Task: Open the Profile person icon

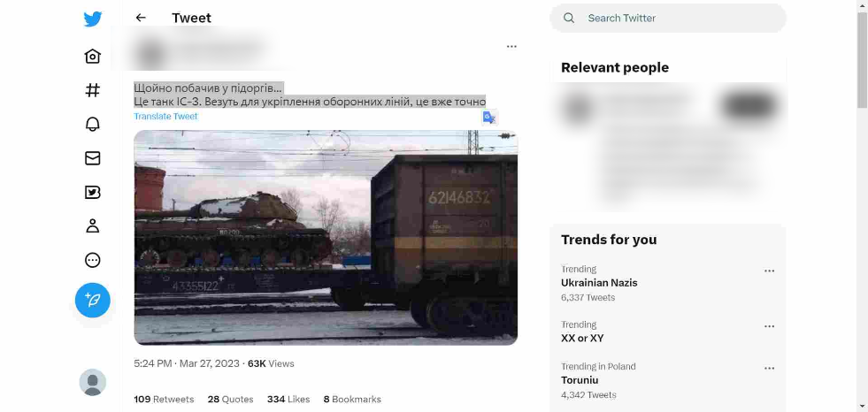Action: point(92,225)
